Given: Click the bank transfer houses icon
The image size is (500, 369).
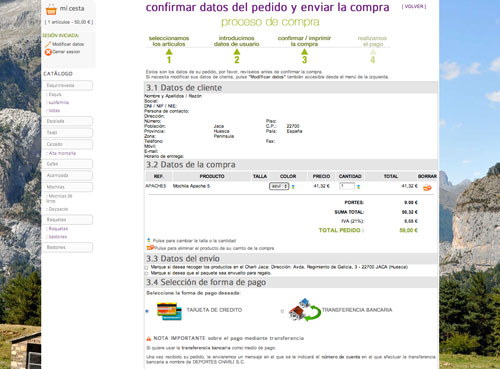Looking at the screenshot, I should pos(304,310).
